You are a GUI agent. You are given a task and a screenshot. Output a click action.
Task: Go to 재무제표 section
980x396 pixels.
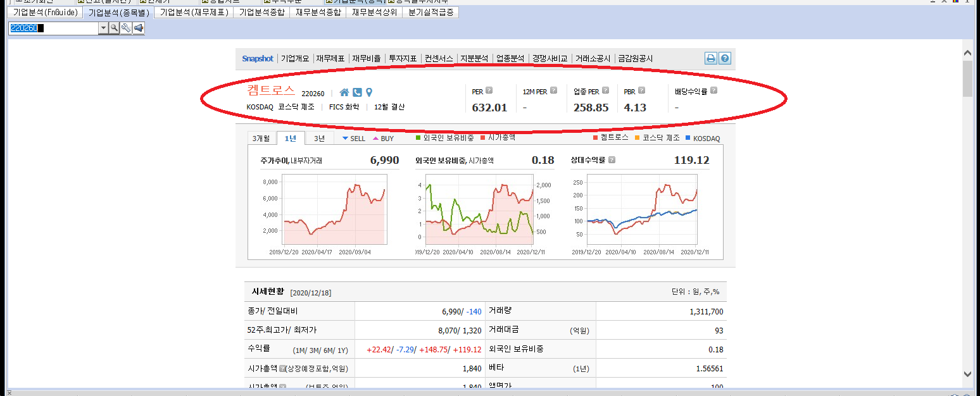[330, 58]
